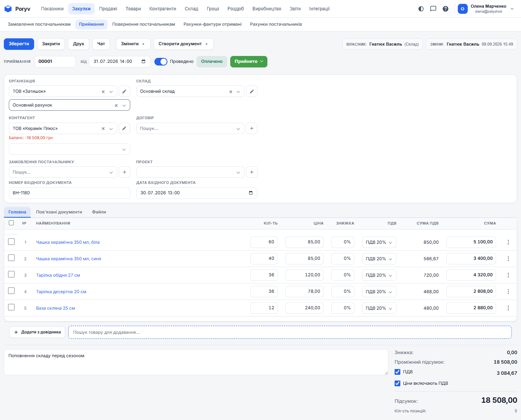Screen dimensions: 521x420
Task: Open calendar picker for document date 31.07.2026
Action: (144, 61)
